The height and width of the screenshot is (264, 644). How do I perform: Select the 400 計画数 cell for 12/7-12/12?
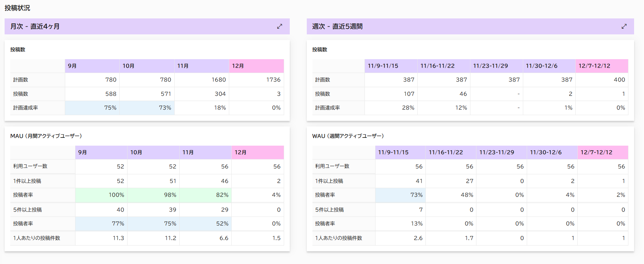pos(602,80)
